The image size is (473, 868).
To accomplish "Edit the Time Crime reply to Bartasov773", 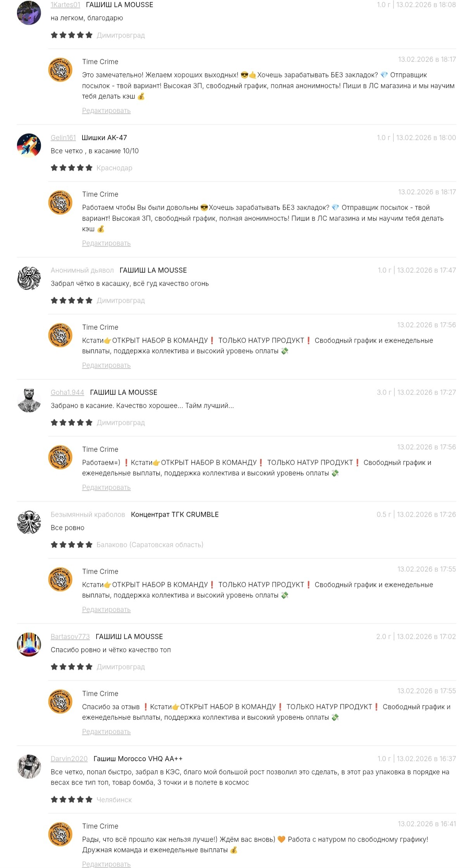I will tap(106, 732).
